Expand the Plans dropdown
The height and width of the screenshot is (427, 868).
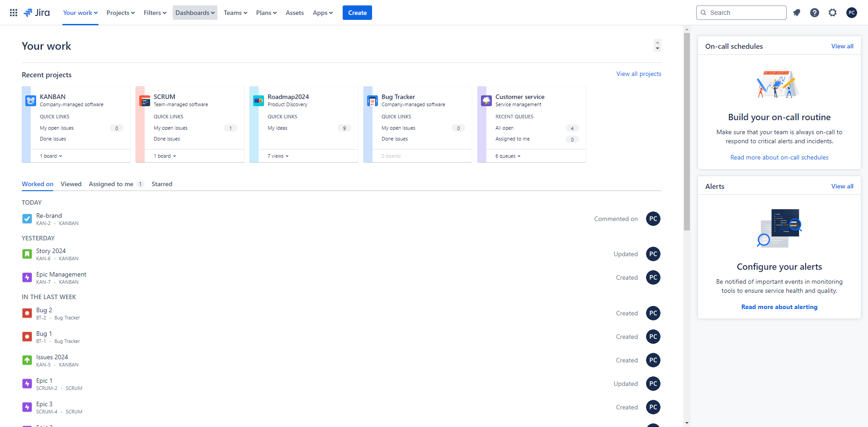tap(266, 13)
